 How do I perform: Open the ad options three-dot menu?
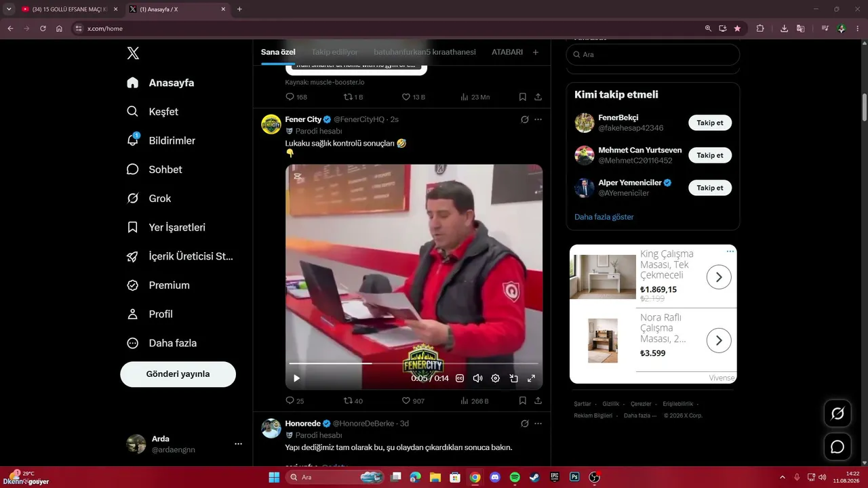click(730, 251)
